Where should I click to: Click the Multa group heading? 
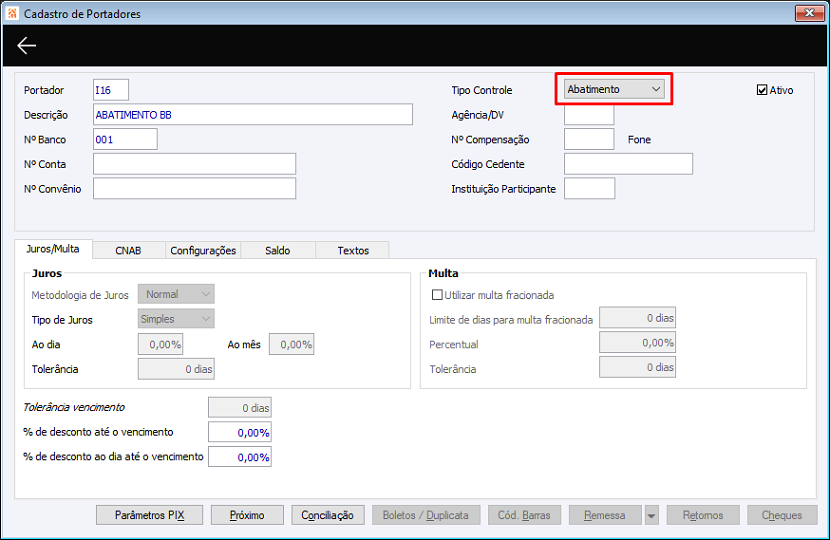443,273
